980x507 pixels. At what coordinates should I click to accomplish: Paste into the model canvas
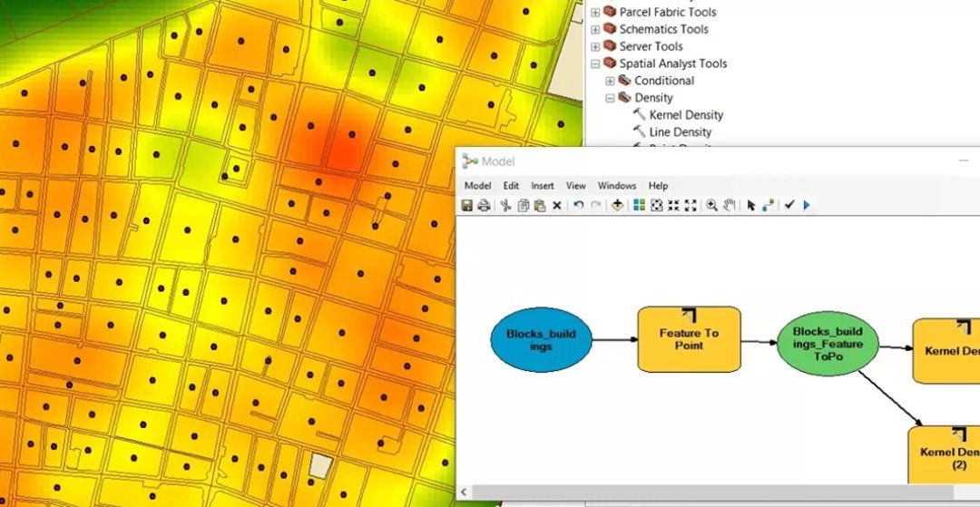(540, 205)
